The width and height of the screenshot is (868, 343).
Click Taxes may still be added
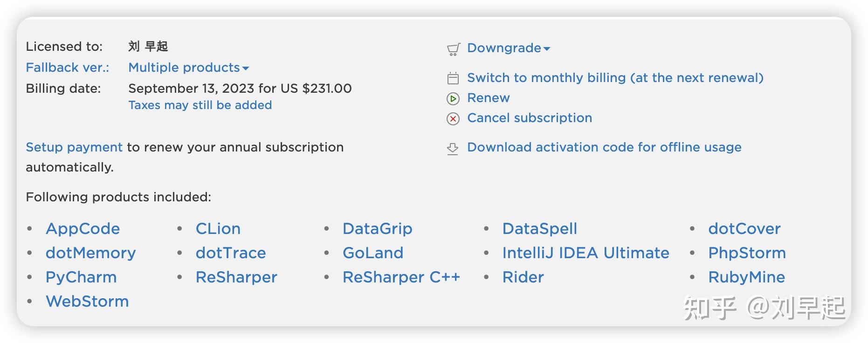pyautogui.click(x=200, y=105)
